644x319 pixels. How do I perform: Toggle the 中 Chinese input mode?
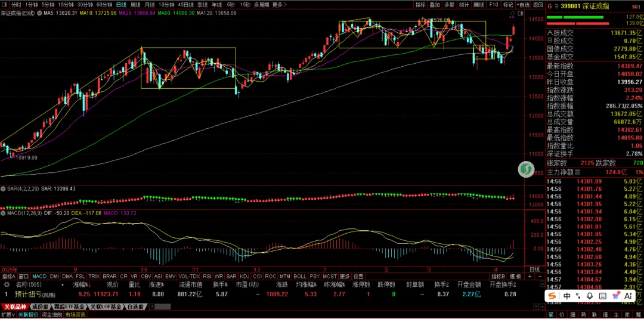[567, 296]
